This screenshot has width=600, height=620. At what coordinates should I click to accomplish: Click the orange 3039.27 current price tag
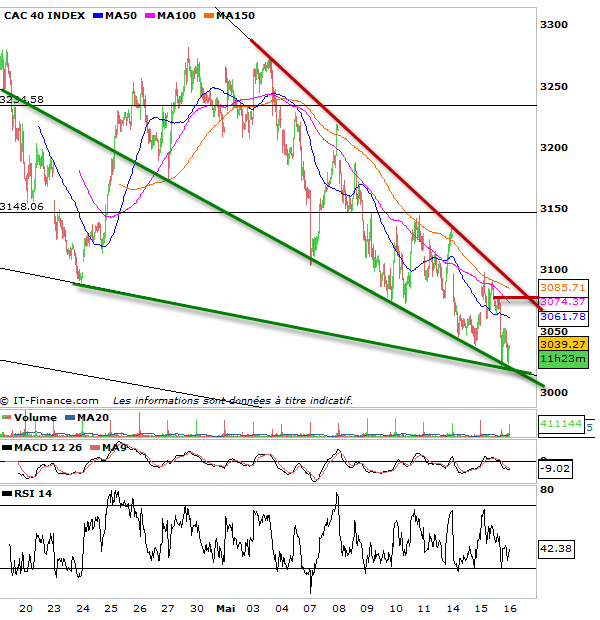click(x=561, y=342)
